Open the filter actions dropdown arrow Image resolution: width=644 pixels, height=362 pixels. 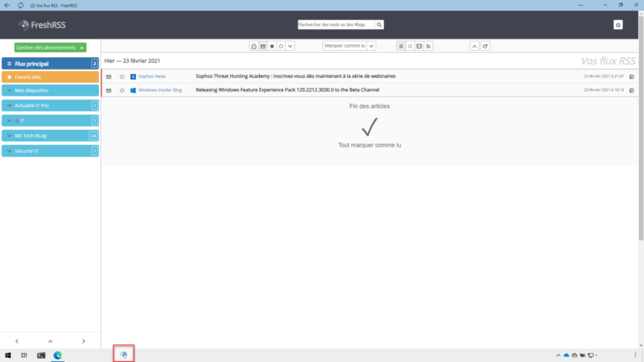(290, 46)
